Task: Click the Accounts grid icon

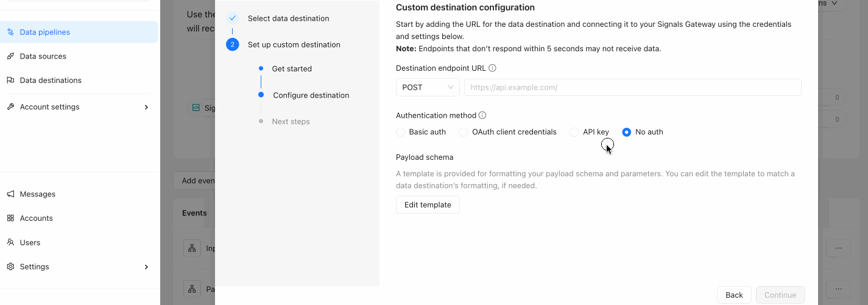Action: click(x=10, y=218)
